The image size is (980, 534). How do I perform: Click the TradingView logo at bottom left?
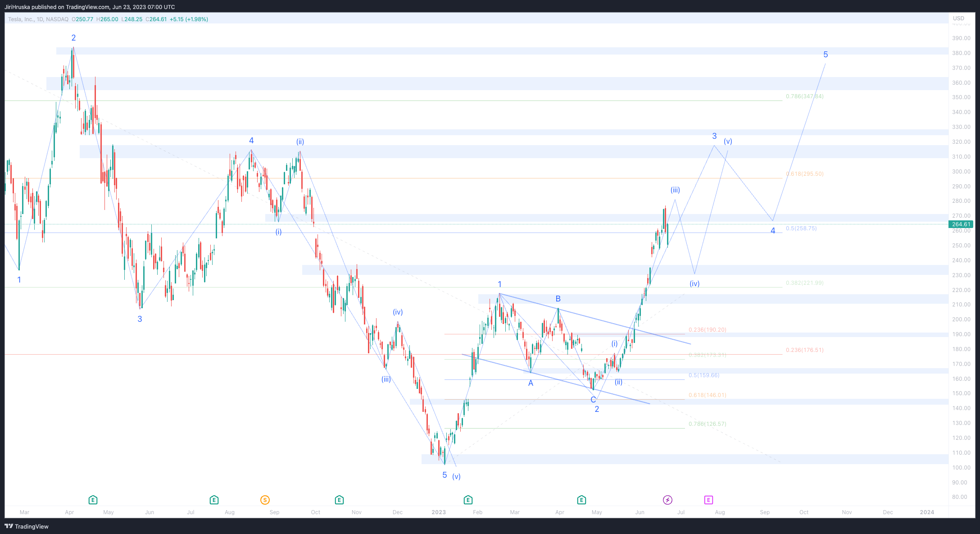[27, 526]
